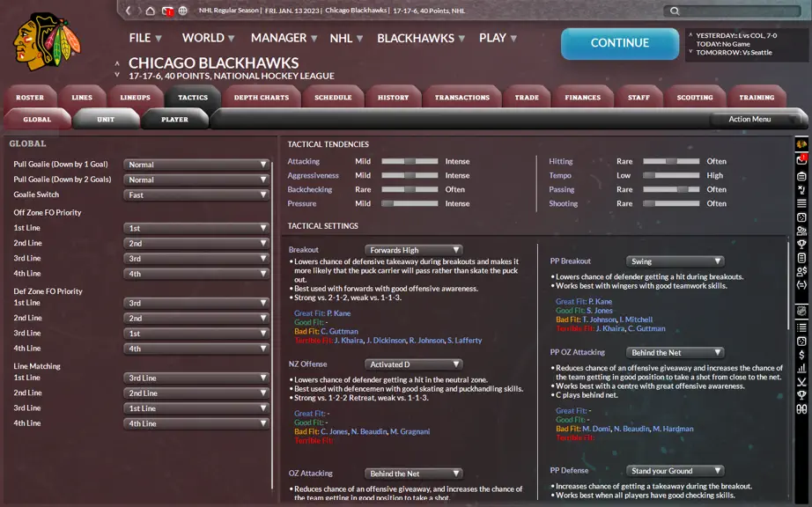The width and height of the screenshot is (812, 507).
Task: Go forward with the right arrow icon
Action: click(x=139, y=11)
